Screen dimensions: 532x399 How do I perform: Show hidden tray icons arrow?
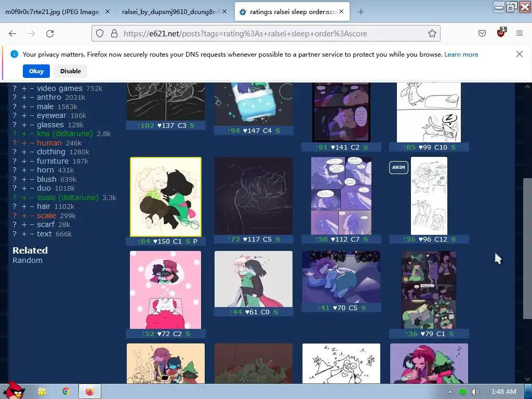tap(450, 392)
